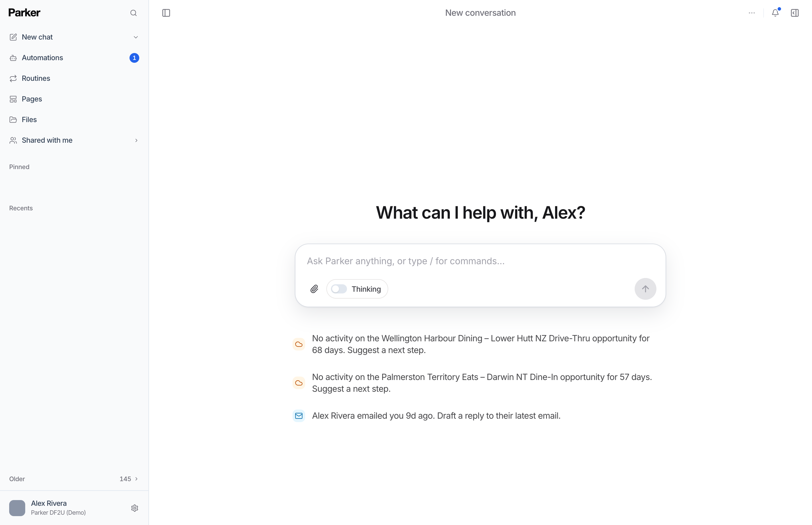Click the cloud icon beside Wellington Harbour suggestion

[299, 344]
